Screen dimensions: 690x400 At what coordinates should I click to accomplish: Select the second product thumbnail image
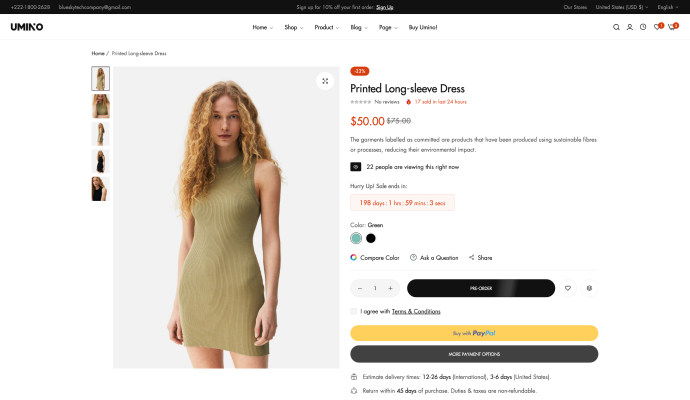click(100, 106)
